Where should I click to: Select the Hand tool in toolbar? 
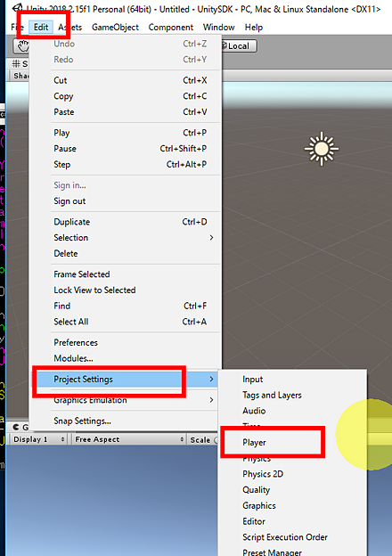pos(22,46)
